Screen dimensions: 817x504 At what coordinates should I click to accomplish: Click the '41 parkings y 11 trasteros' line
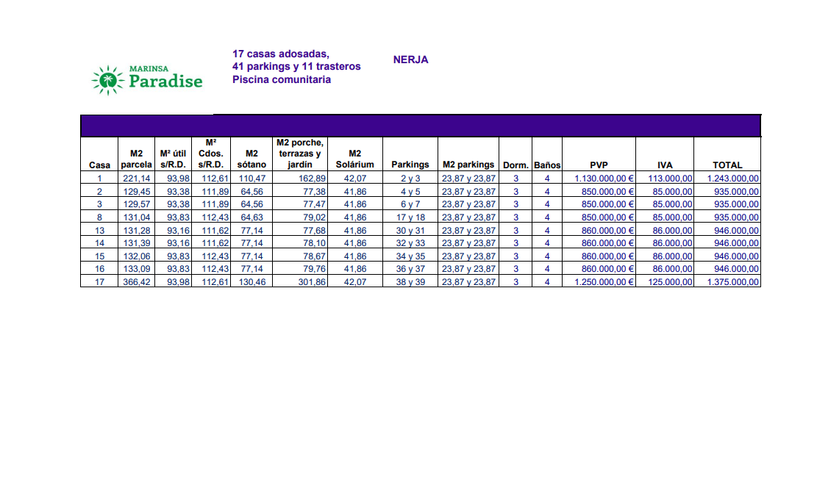[x=296, y=67]
